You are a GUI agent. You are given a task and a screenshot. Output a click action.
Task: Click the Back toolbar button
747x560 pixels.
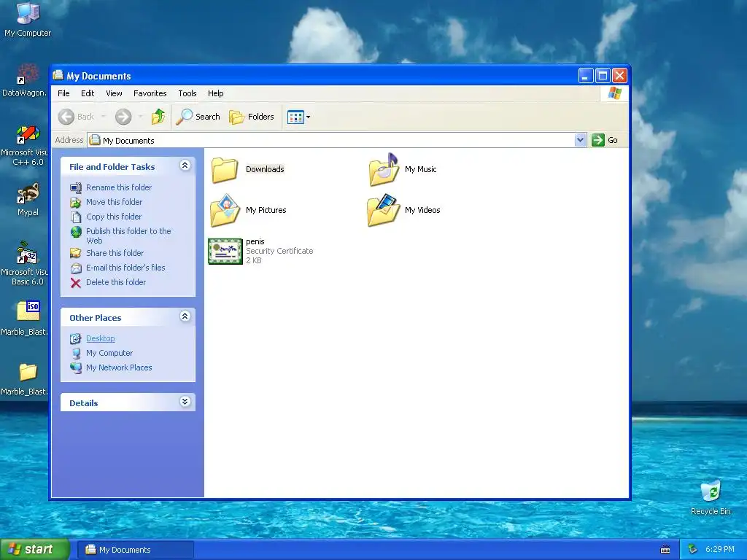point(76,117)
